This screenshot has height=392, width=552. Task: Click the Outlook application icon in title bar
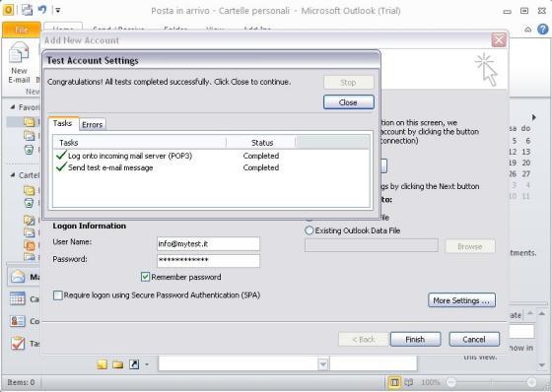[8, 10]
